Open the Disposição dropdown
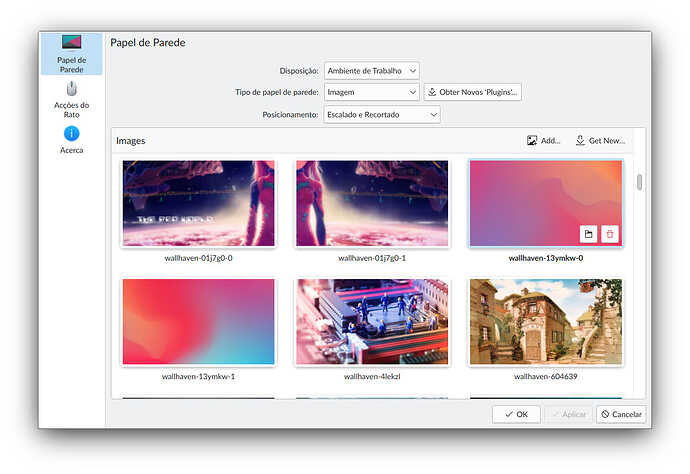 pos(371,70)
